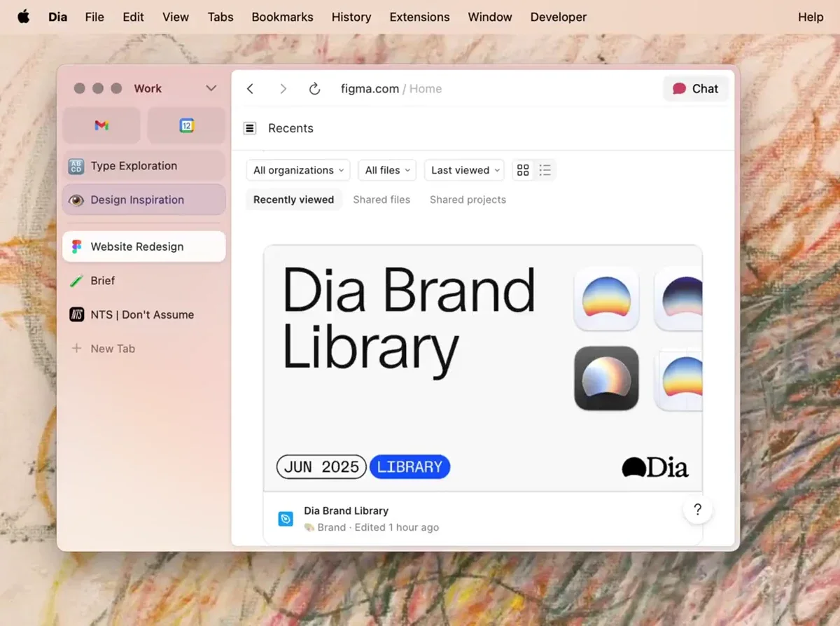Switch to the Type Exploration tab
The image size is (840, 626).
[144, 166]
